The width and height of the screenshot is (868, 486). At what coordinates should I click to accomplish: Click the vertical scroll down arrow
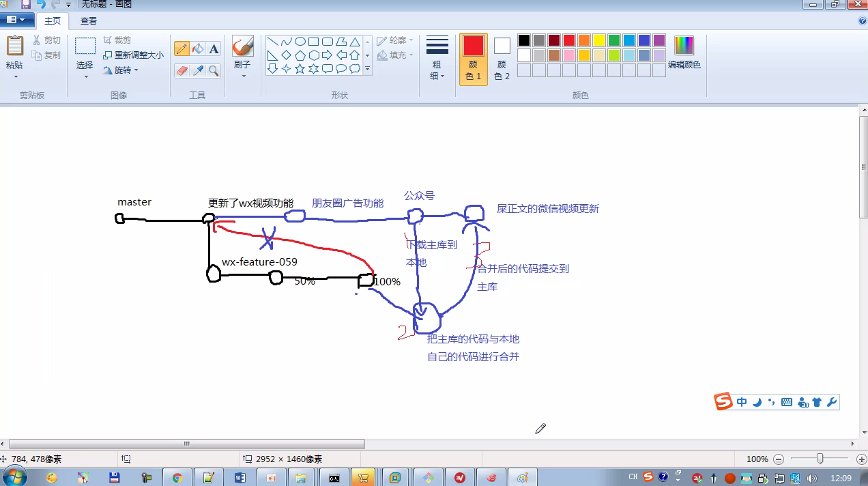pyautogui.click(x=863, y=433)
